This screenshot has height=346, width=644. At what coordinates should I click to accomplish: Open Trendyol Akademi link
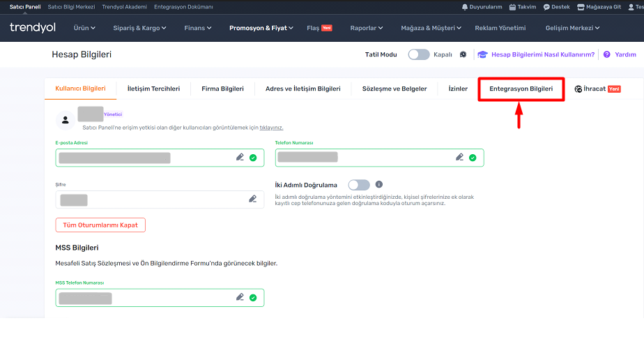pos(125,7)
